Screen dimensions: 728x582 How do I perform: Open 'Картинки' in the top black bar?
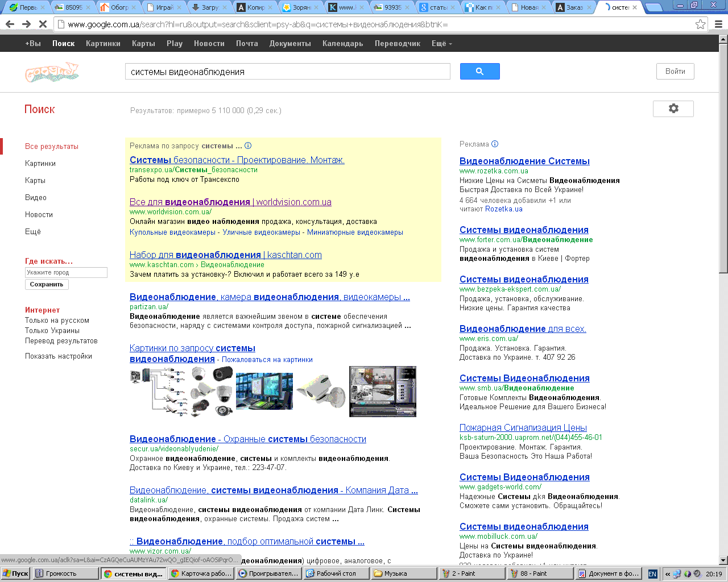tap(103, 43)
